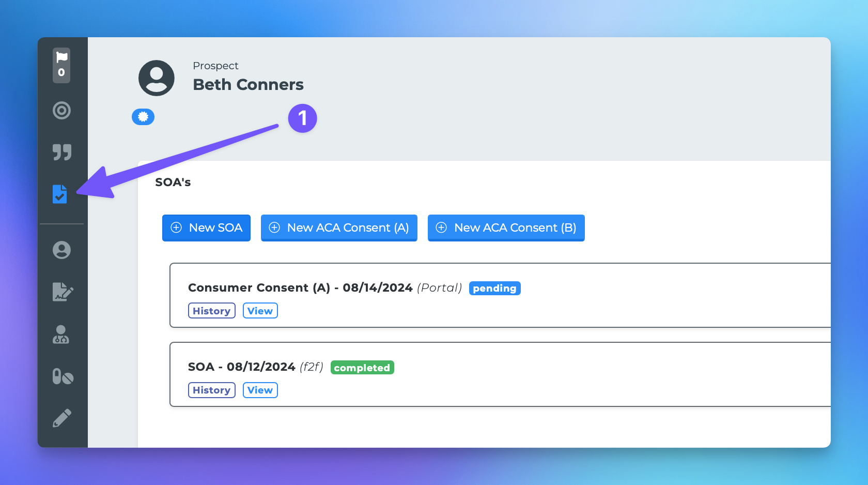868x485 pixels.
Task: View the Consumer Consent (A) record
Action: click(x=260, y=311)
